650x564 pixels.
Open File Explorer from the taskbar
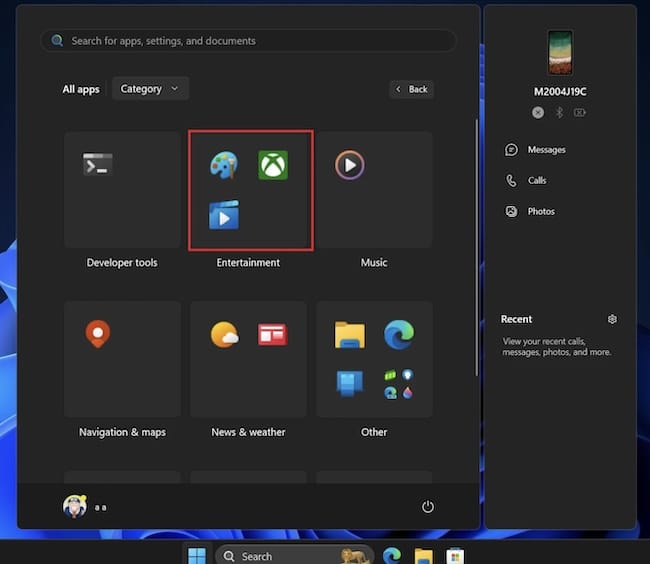423,556
